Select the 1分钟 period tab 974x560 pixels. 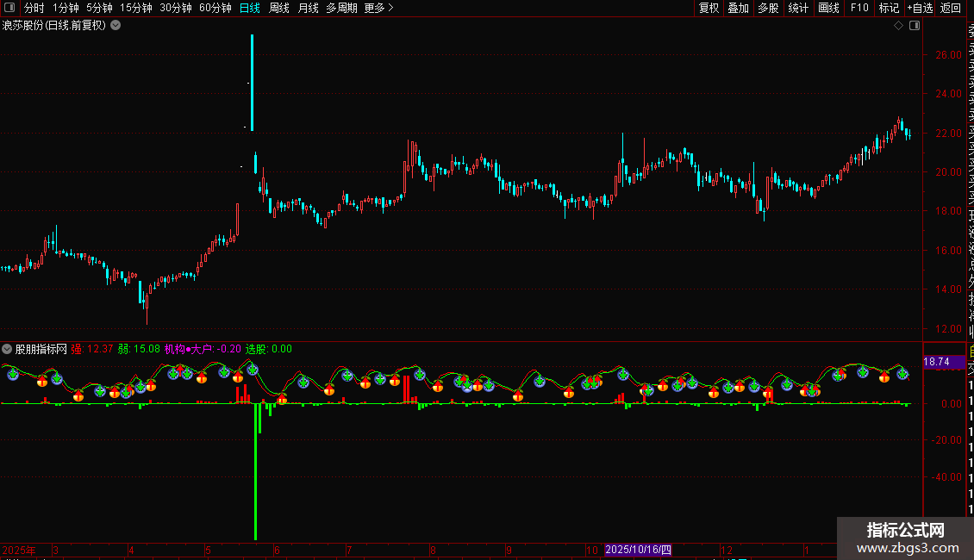[x=66, y=8]
